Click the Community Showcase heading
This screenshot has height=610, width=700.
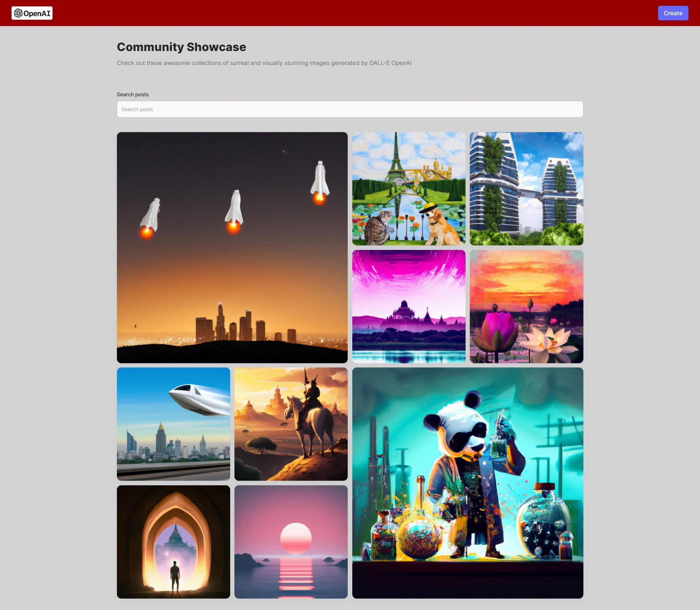pos(181,47)
